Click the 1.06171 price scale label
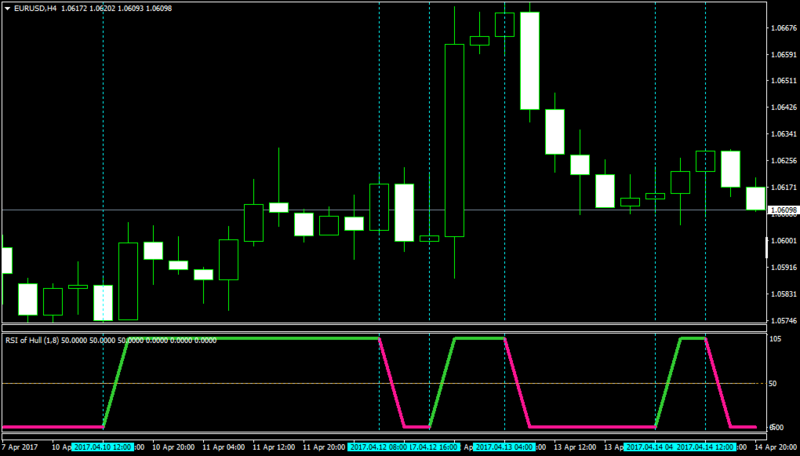This screenshot has width=800, height=456. pyautogui.click(x=785, y=188)
